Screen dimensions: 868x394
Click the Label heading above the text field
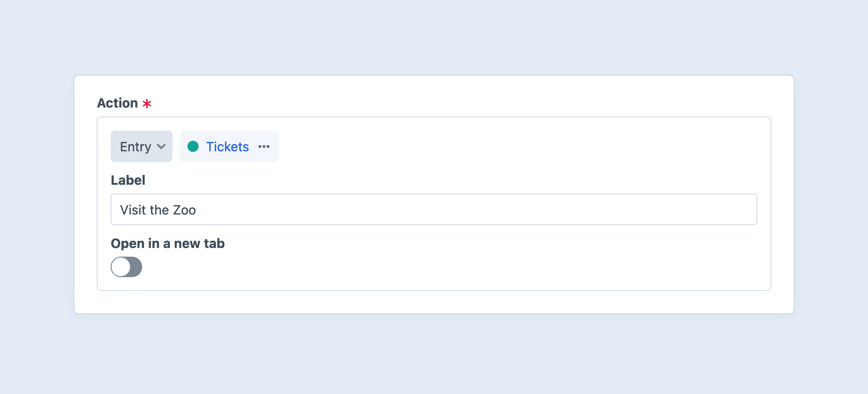point(128,180)
